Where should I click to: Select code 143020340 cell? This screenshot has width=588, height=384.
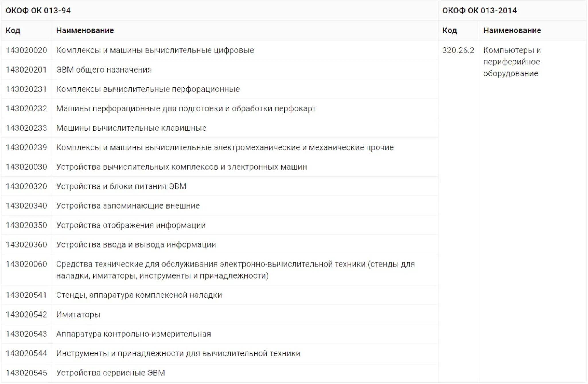click(26, 206)
